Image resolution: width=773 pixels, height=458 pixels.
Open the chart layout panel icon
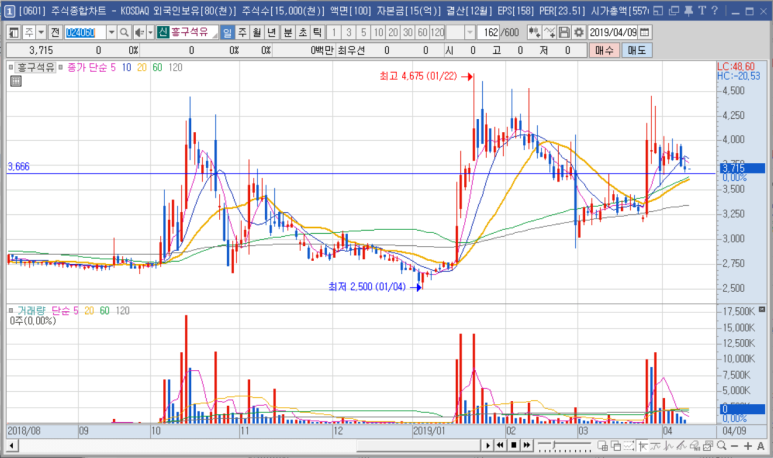click(x=14, y=33)
